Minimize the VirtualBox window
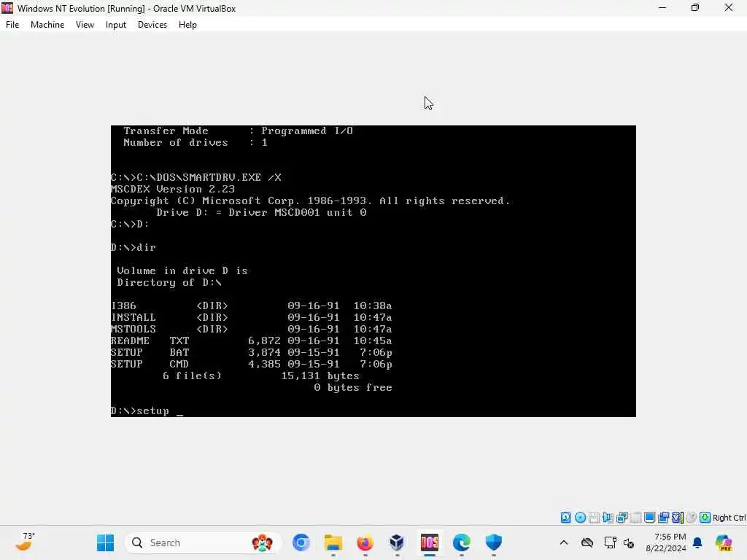 (x=662, y=7)
